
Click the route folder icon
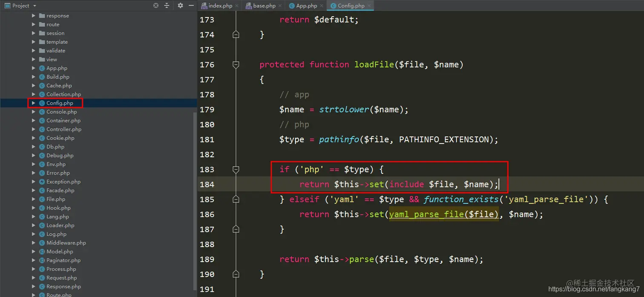pyautogui.click(x=42, y=24)
